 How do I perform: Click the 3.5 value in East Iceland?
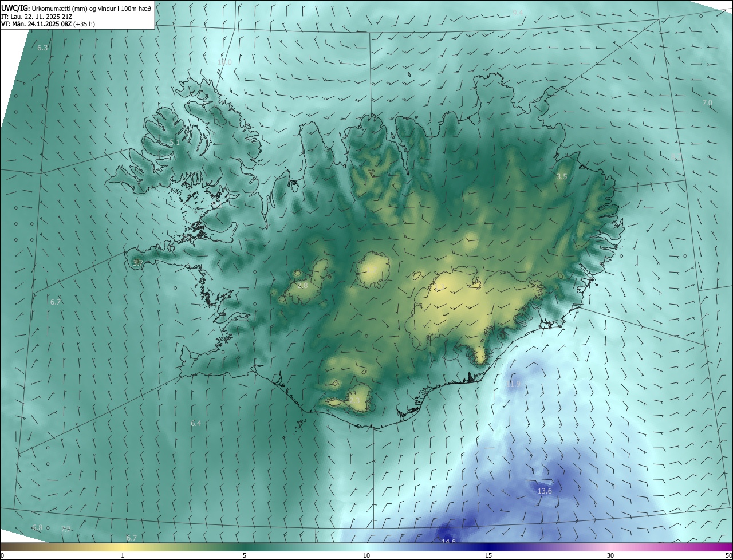[x=562, y=177]
